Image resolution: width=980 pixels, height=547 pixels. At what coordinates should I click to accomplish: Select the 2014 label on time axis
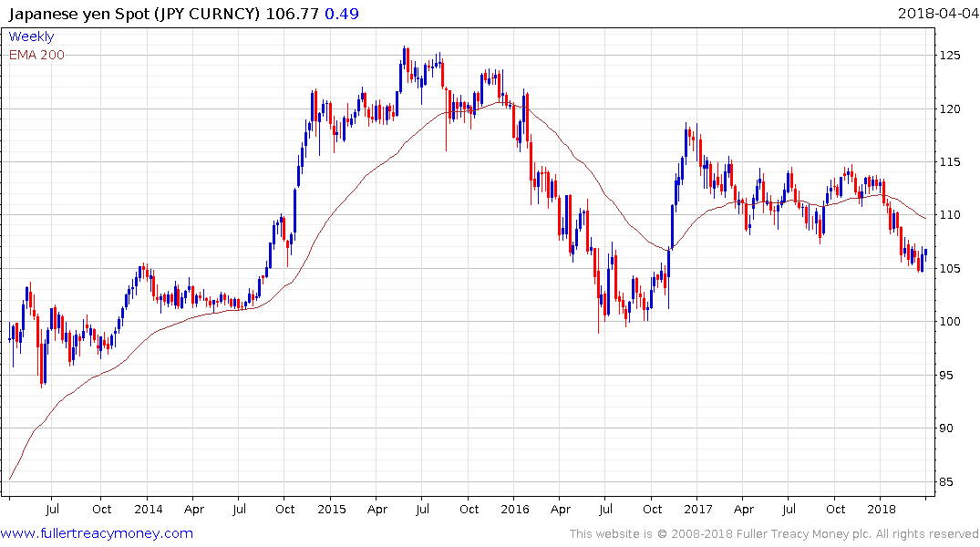click(x=148, y=509)
